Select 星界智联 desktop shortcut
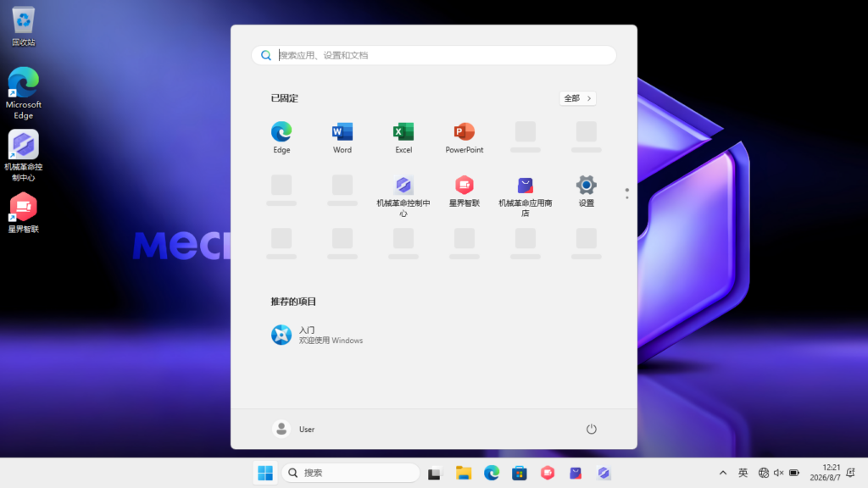868x488 pixels. (x=23, y=213)
